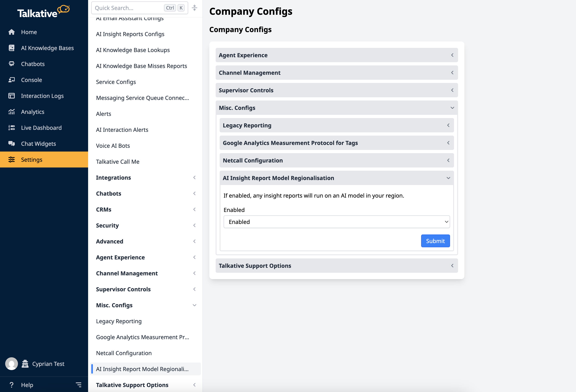Open the Console icon
The image size is (576, 392).
(11, 80)
